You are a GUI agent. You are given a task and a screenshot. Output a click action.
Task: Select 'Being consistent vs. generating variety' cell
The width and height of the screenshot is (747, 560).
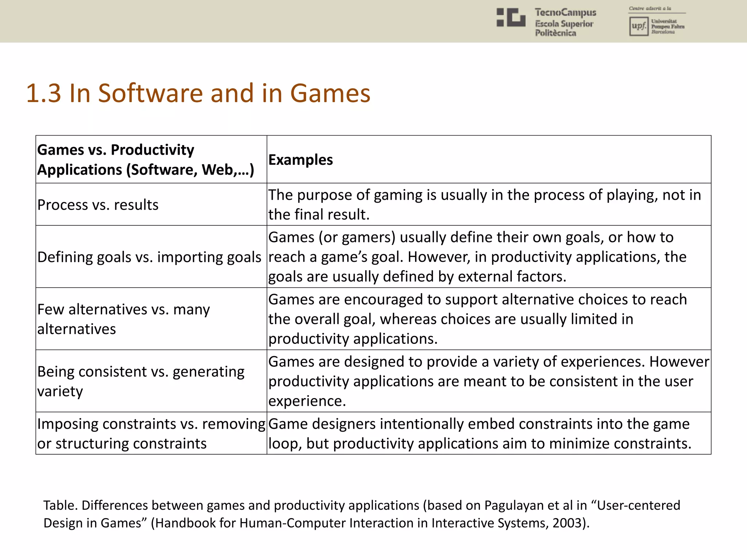(x=151, y=381)
